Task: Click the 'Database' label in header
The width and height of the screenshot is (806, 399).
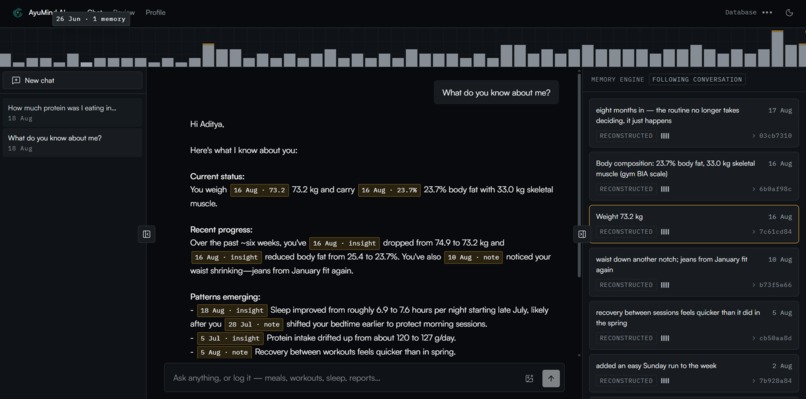Action: click(740, 12)
